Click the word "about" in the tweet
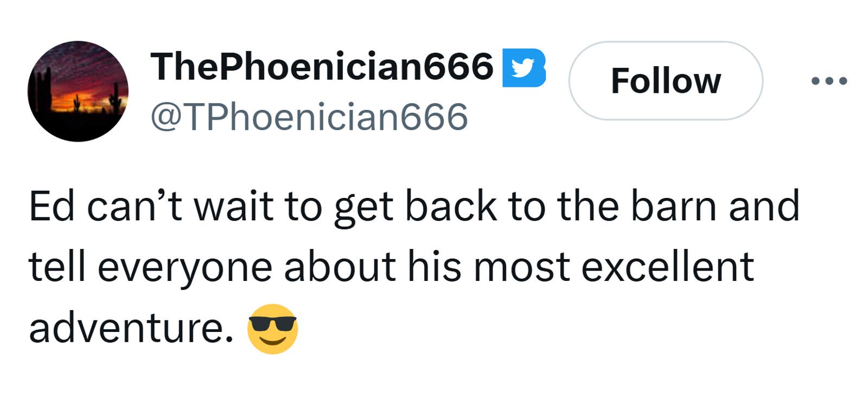 click(340, 267)
